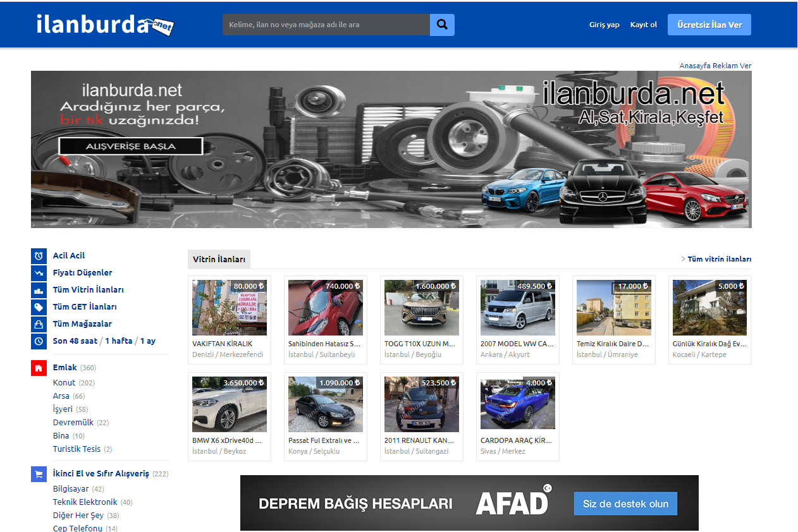798x532 pixels.
Task: Click the Tüm GET İlanları tag icon
Action: (39, 307)
